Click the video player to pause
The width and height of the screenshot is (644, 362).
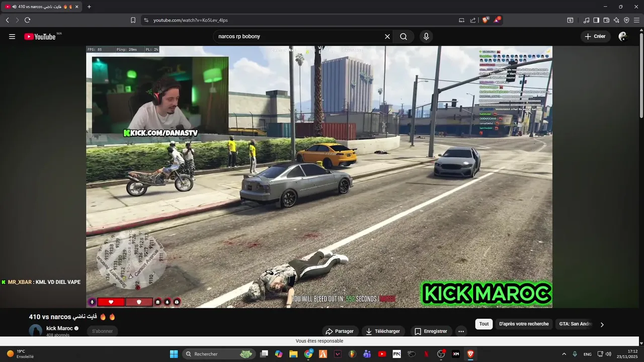click(319, 177)
